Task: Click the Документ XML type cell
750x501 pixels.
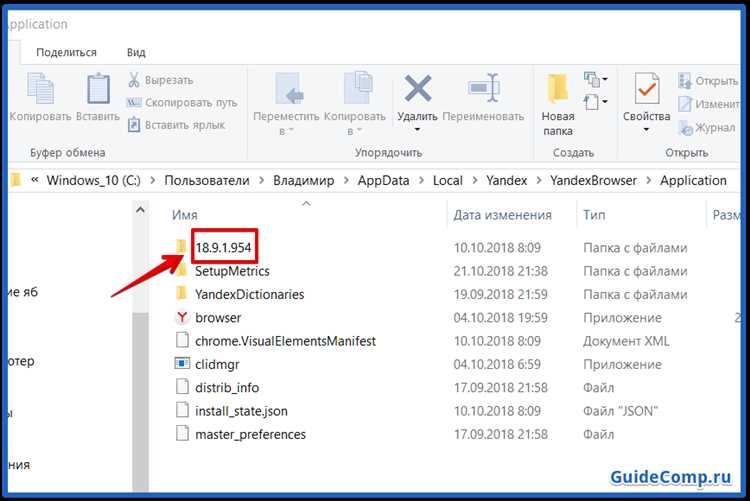Action: (x=626, y=341)
